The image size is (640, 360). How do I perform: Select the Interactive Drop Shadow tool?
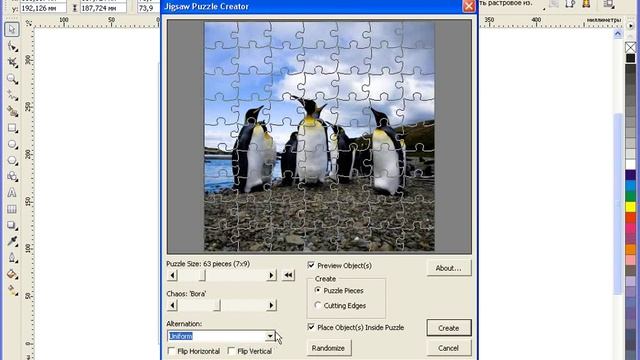[x=12, y=225]
